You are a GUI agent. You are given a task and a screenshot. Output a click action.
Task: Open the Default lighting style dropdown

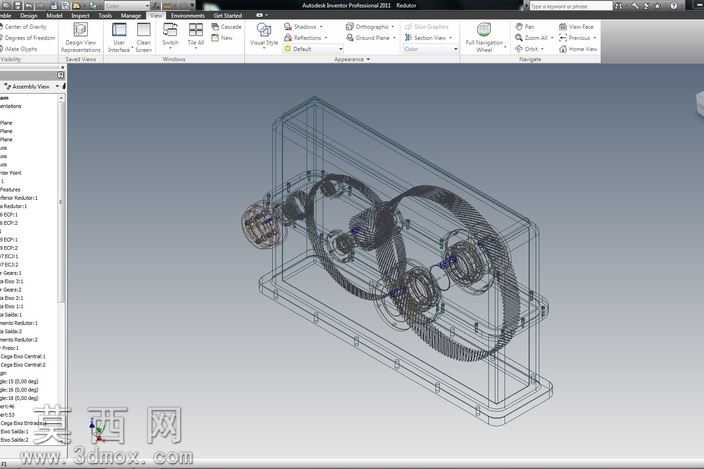[314, 49]
